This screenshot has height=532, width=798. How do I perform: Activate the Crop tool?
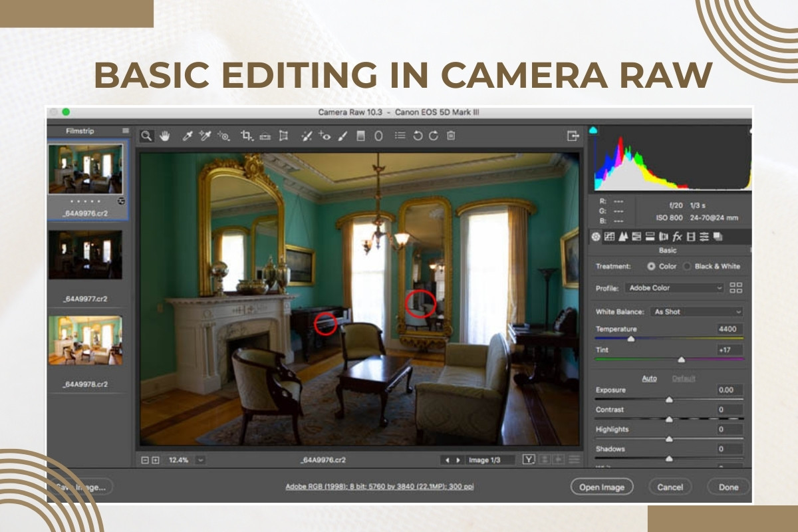click(x=246, y=136)
